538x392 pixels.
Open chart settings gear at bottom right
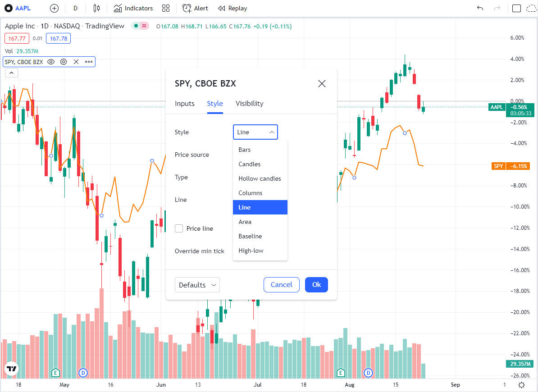click(521, 385)
